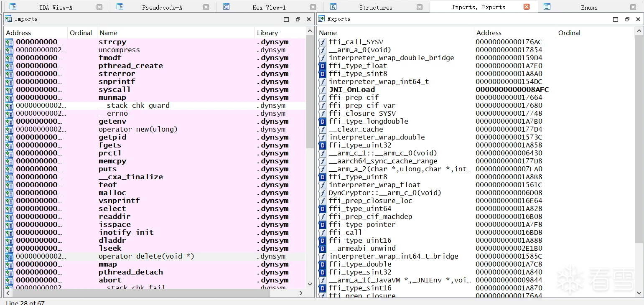Click the Imports horizontal scrollbar right arrow
The width and height of the screenshot is (644, 305).
pos(301,293)
